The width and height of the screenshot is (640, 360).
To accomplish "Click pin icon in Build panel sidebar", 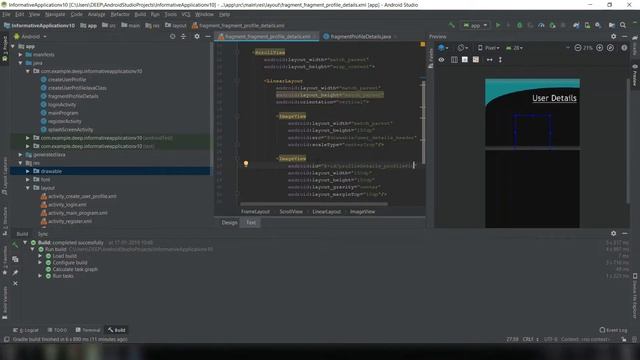I will 15,272.
